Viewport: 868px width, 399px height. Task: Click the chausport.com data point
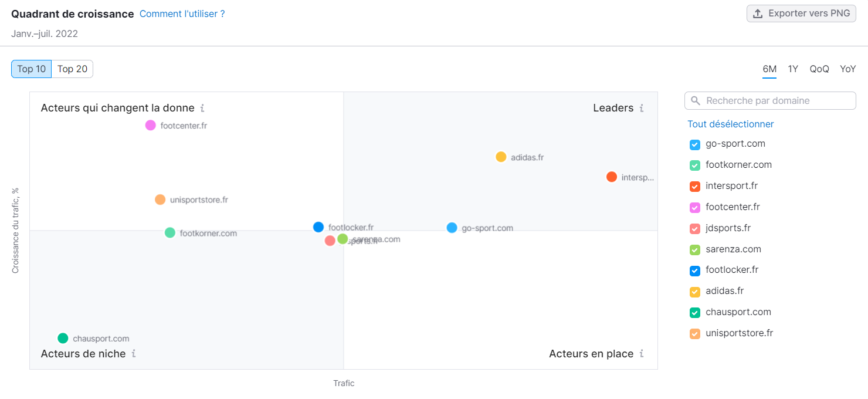point(63,338)
